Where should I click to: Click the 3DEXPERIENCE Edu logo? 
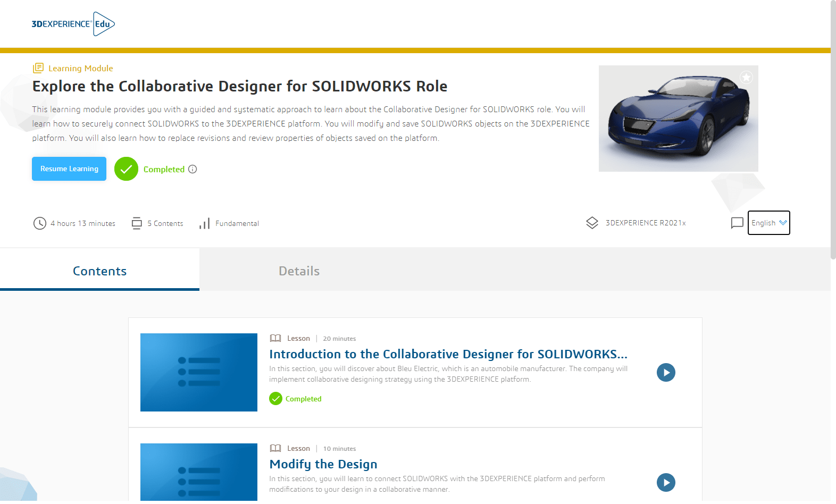coord(73,24)
